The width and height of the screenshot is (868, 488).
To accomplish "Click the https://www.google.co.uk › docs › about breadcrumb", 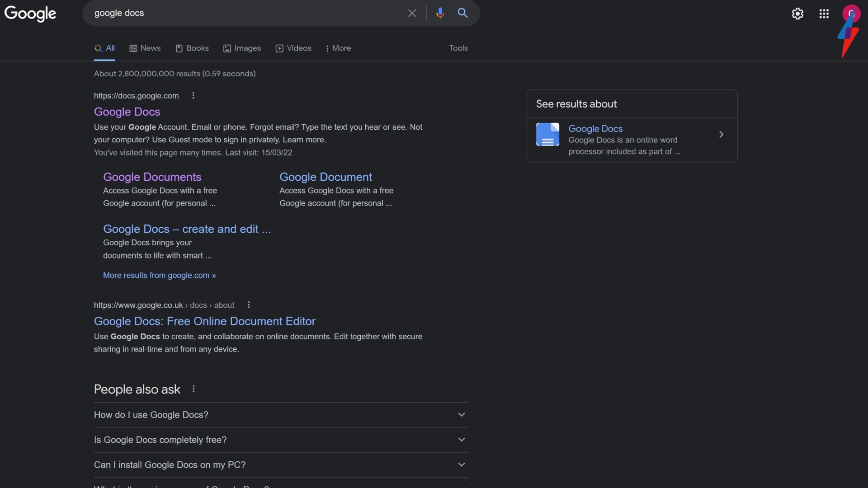I will pos(164,305).
